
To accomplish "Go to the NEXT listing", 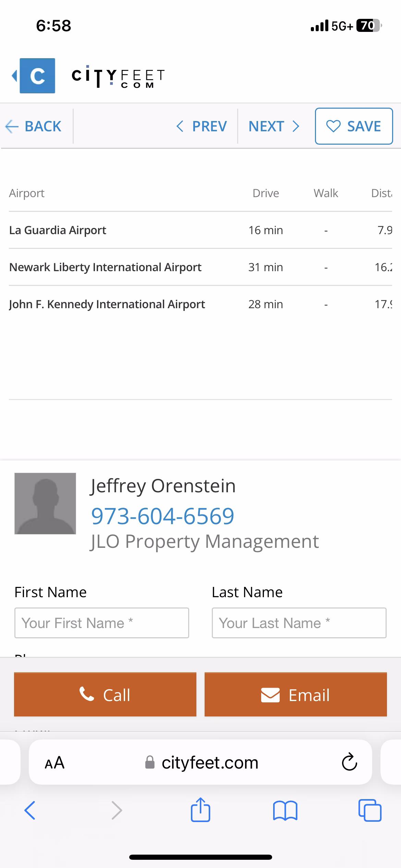I will point(274,126).
